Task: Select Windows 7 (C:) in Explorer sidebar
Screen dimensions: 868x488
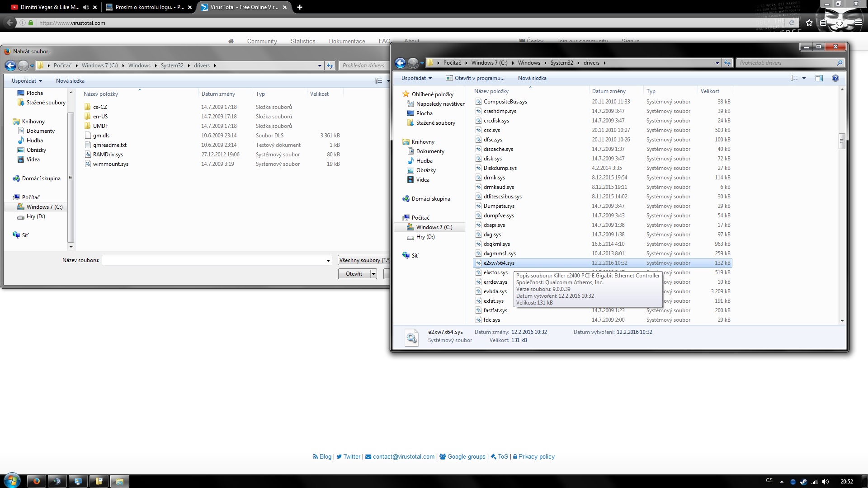Action: [x=434, y=227]
